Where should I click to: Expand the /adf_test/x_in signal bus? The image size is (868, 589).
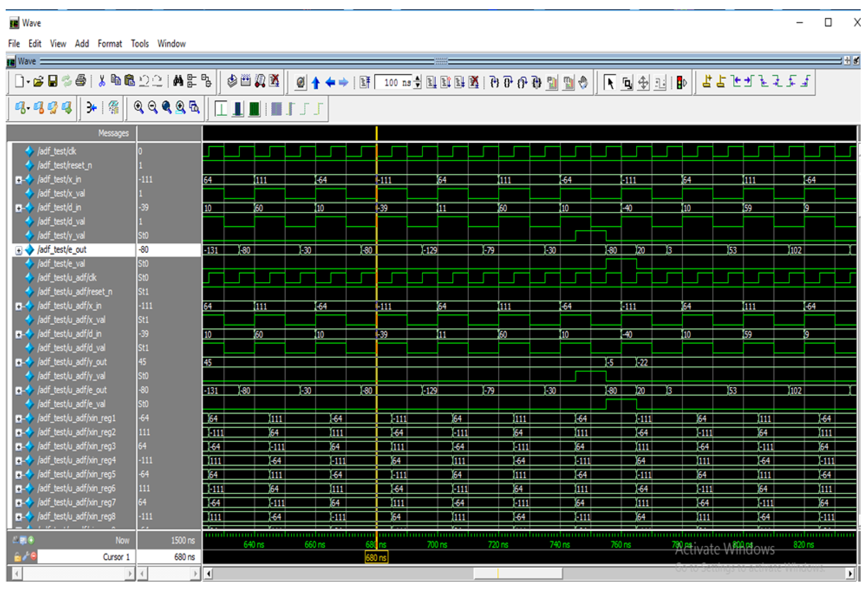click(18, 180)
